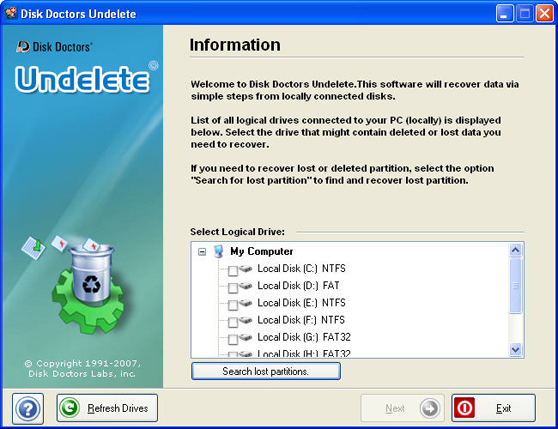The height and width of the screenshot is (429, 558).
Task: Click the drive icon beside Local Disk (E:)
Action: (x=246, y=302)
